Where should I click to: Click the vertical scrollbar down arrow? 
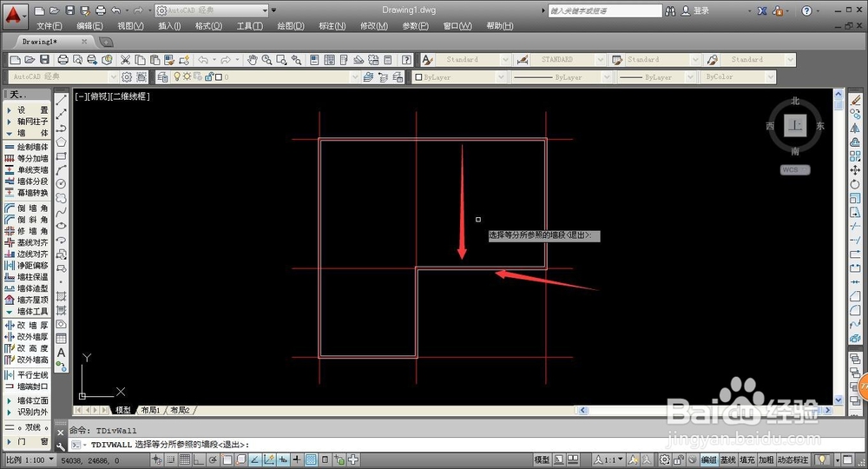[x=838, y=400]
